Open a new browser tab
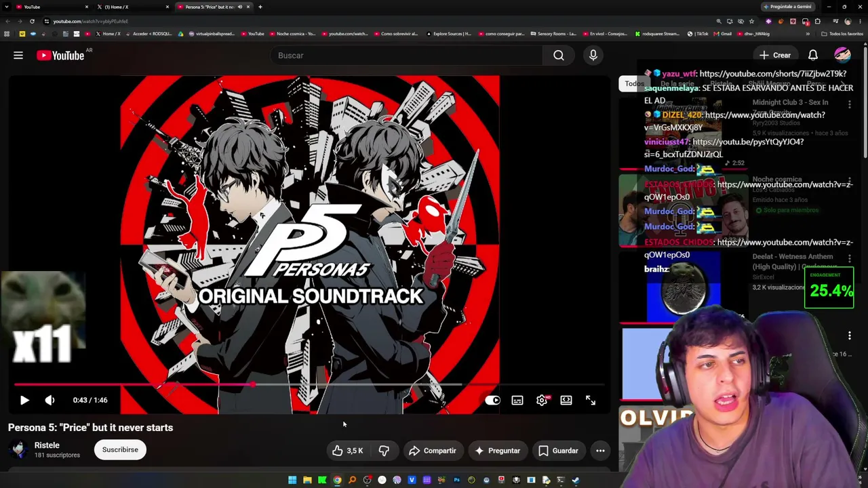The height and width of the screenshot is (488, 868). [260, 7]
